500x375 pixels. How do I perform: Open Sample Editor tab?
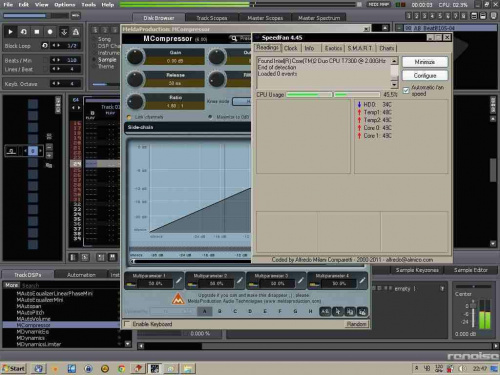click(x=470, y=270)
